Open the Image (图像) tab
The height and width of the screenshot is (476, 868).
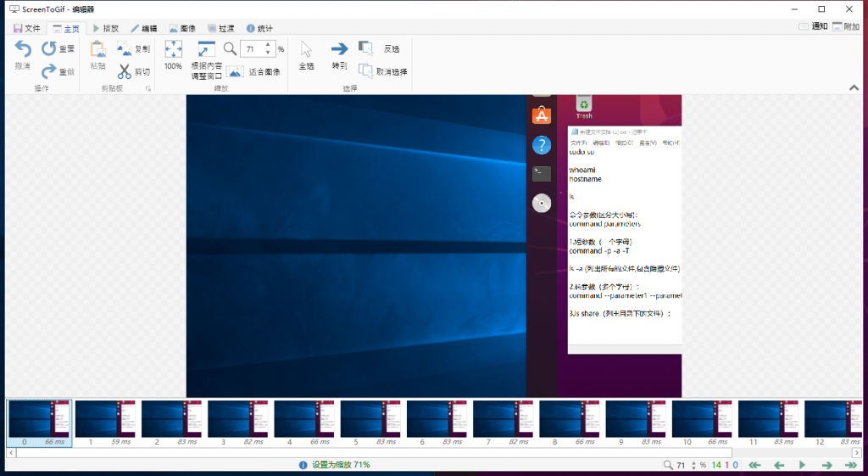(182, 28)
